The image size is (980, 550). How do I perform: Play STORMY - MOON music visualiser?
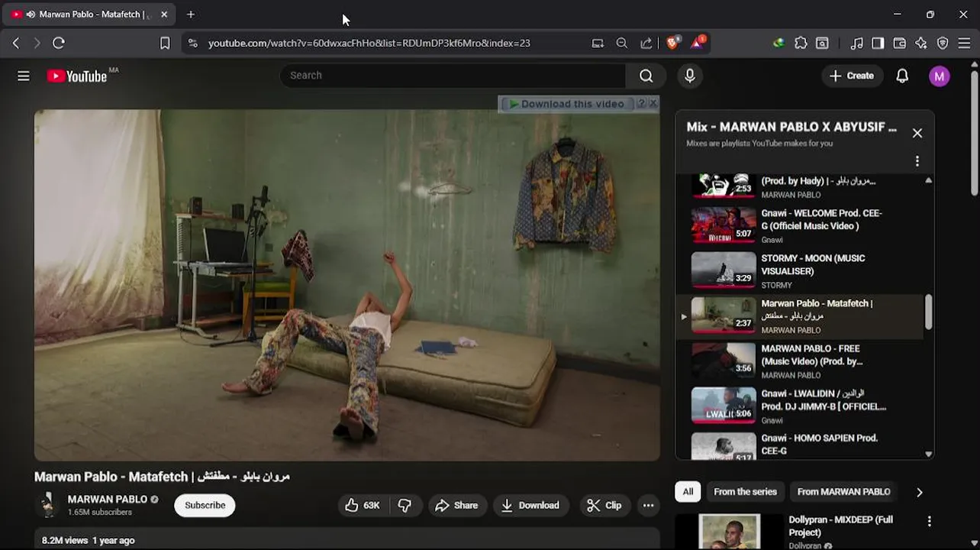pos(801,270)
